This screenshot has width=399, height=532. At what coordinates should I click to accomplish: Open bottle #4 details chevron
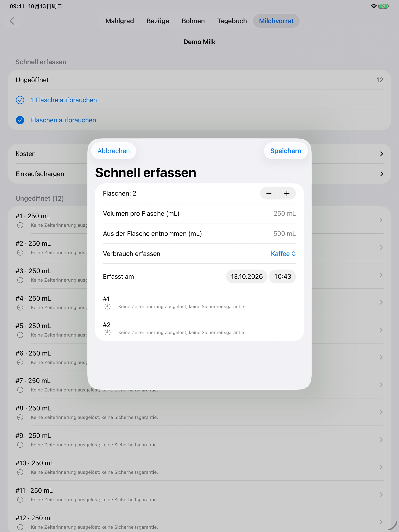pyautogui.click(x=381, y=302)
